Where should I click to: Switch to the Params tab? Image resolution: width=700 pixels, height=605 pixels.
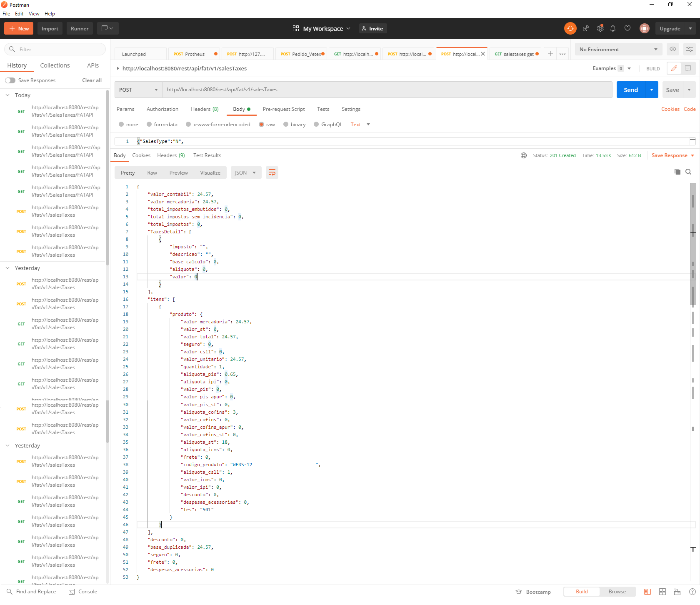(125, 109)
